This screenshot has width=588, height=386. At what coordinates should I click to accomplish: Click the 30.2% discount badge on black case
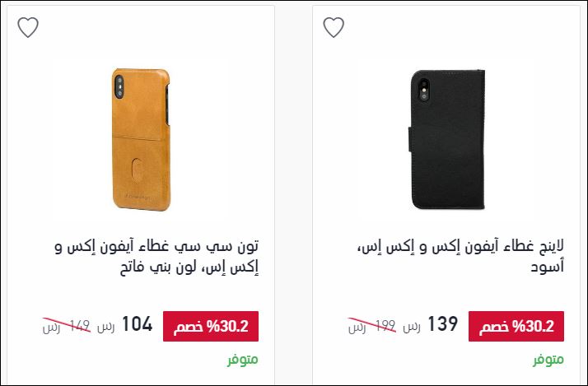pyautogui.click(x=516, y=326)
